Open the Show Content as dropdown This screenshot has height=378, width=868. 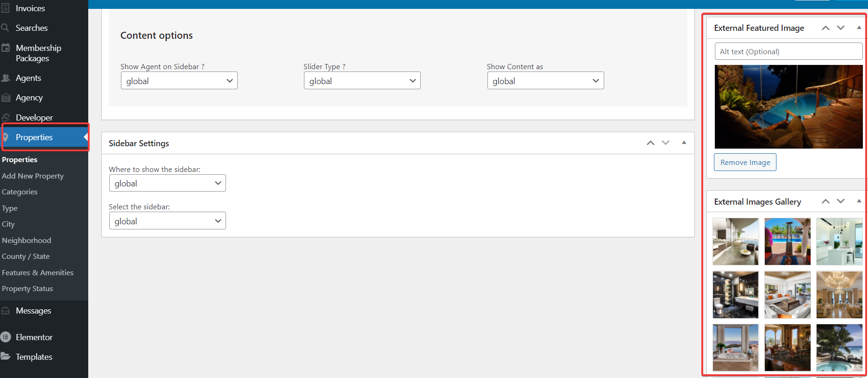[x=545, y=80]
